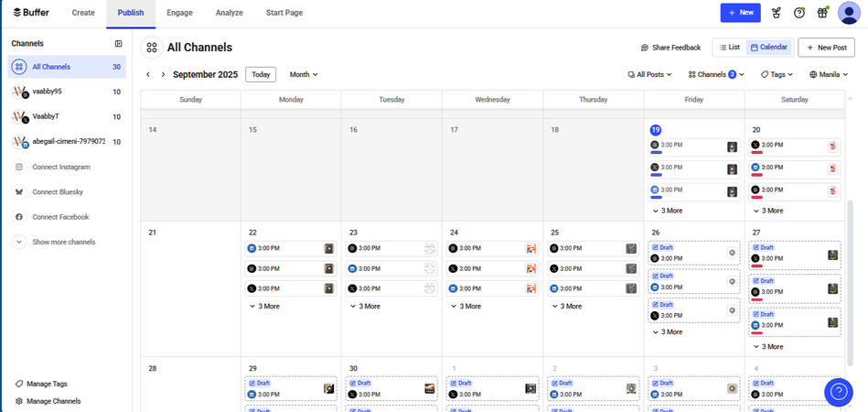Open the Draft post on Monday 29
The height and width of the screenshot is (412, 868).
[291, 389]
